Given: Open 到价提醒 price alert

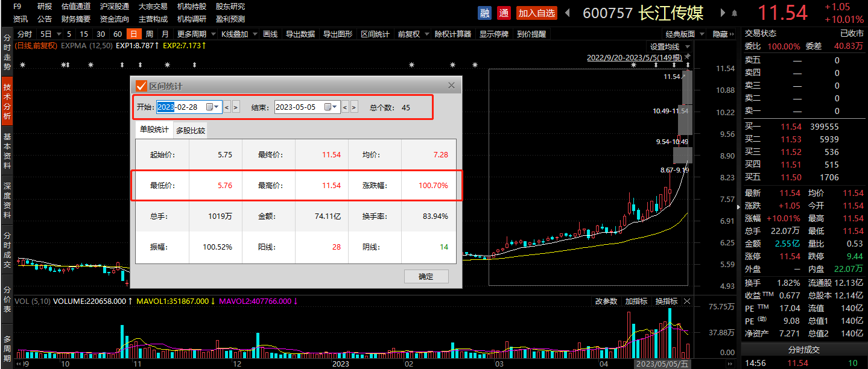Looking at the screenshot, I should [x=531, y=34].
